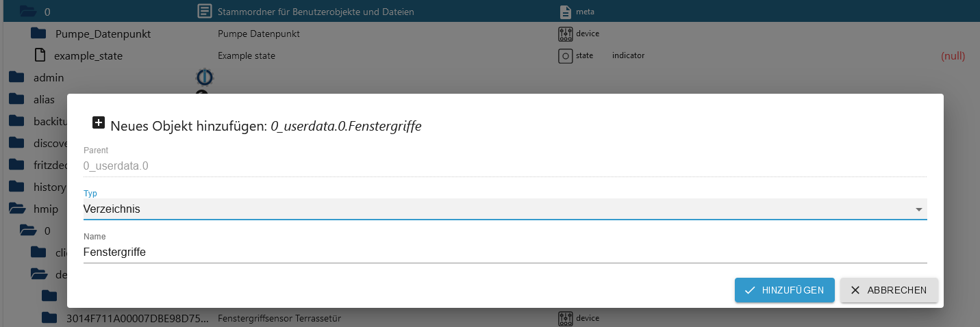Screen dimensions: 980x327
Task: Expand the alias folder
Action: (x=16, y=99)
